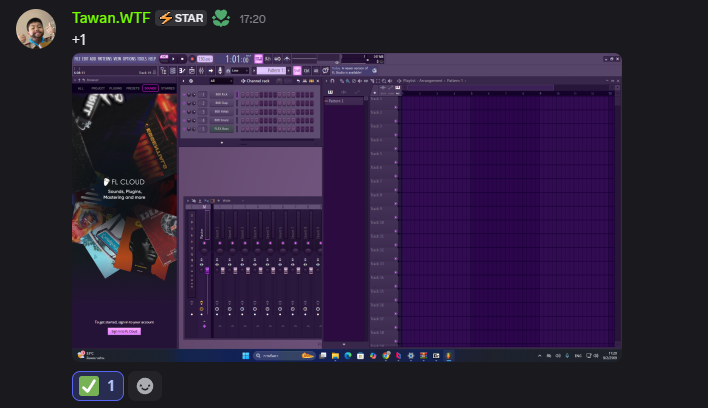
Task: Click the add reaction smiley icon
Action: 145,385
